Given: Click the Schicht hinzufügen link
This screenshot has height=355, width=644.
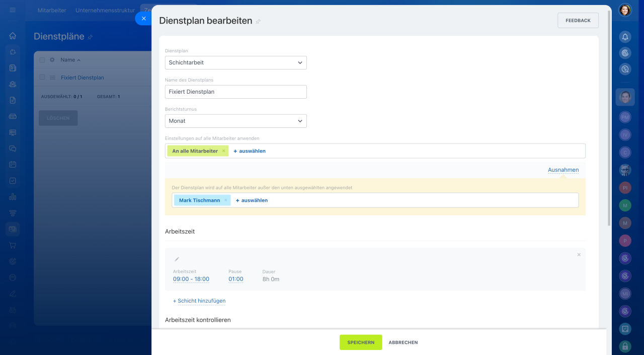Looking at the screenshot, I should (x=199, y=301).
